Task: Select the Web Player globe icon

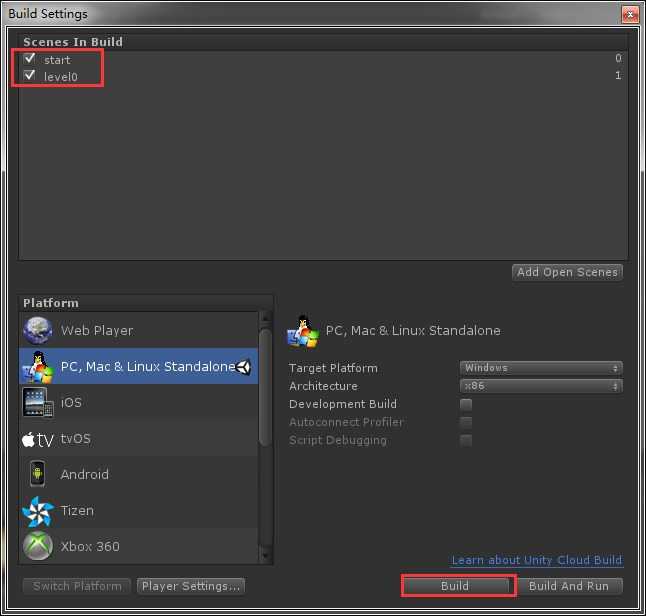Action: (37, 330)
